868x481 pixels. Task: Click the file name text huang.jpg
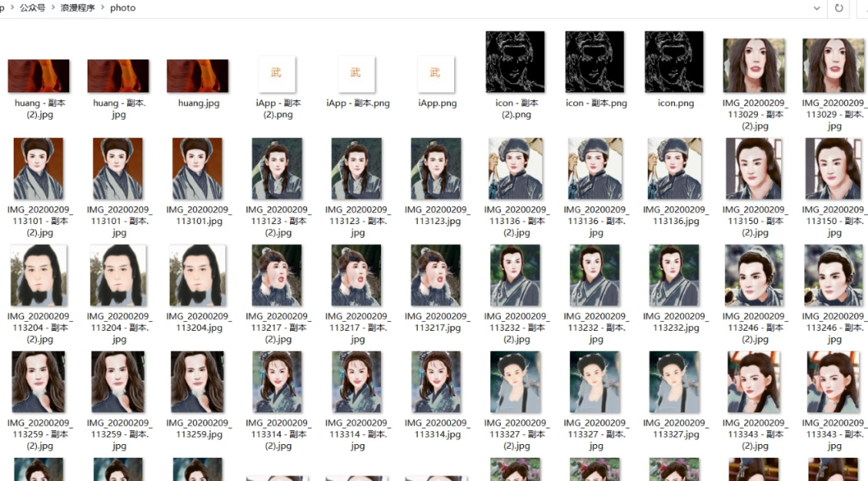pos(199,103)
